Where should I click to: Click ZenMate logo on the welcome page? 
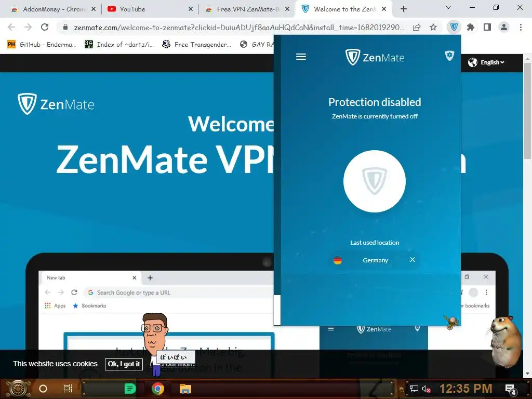[x=56, y=104]
